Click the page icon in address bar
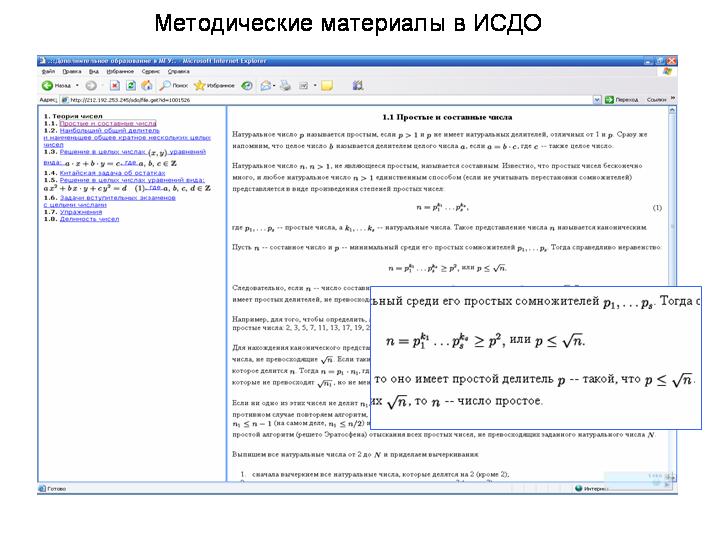The height and width of the screenshot is (540, 720). (65, 100)
